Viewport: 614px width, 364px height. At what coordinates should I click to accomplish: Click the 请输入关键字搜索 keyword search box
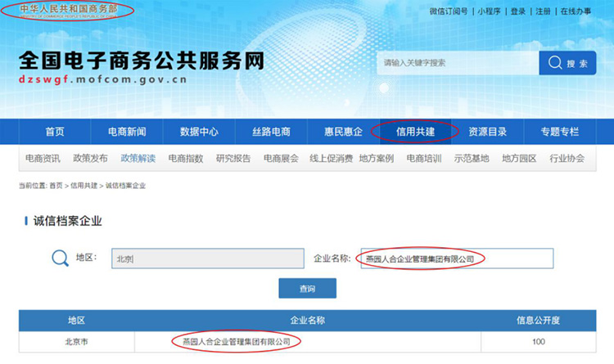(x=458, y=63)
